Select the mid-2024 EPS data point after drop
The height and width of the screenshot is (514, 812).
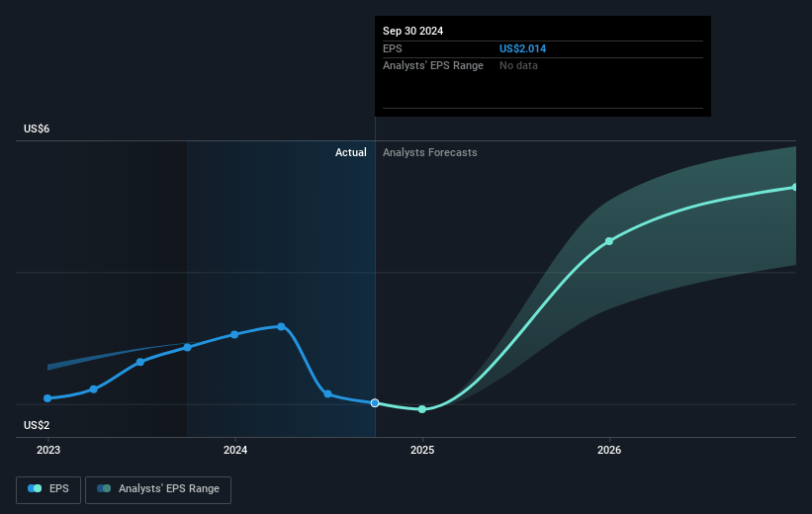click(327, 394)
